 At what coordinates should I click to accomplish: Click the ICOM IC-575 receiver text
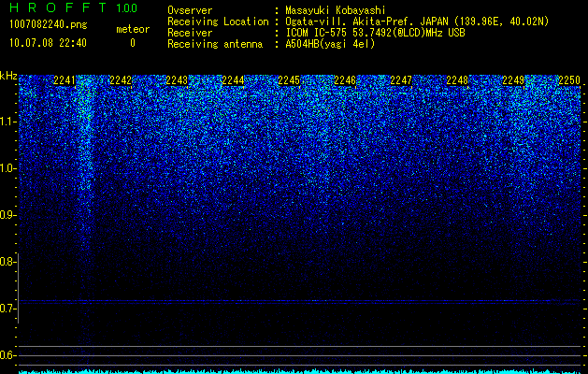tap(375, 33)
